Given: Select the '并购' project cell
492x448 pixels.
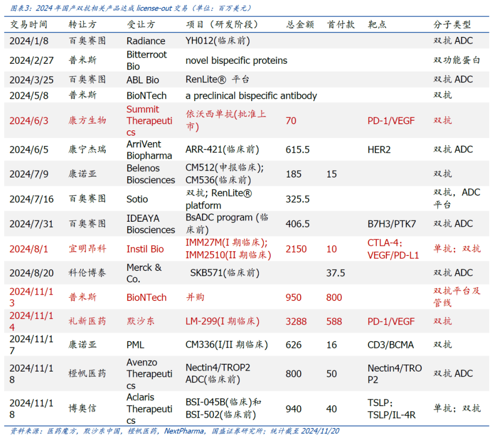Looking at the screenshot, I should 195,297.
